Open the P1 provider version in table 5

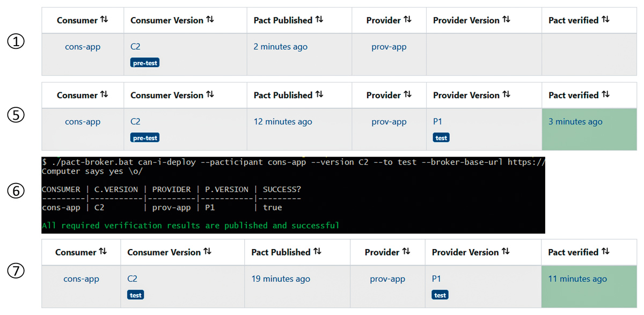coord(437,122)
